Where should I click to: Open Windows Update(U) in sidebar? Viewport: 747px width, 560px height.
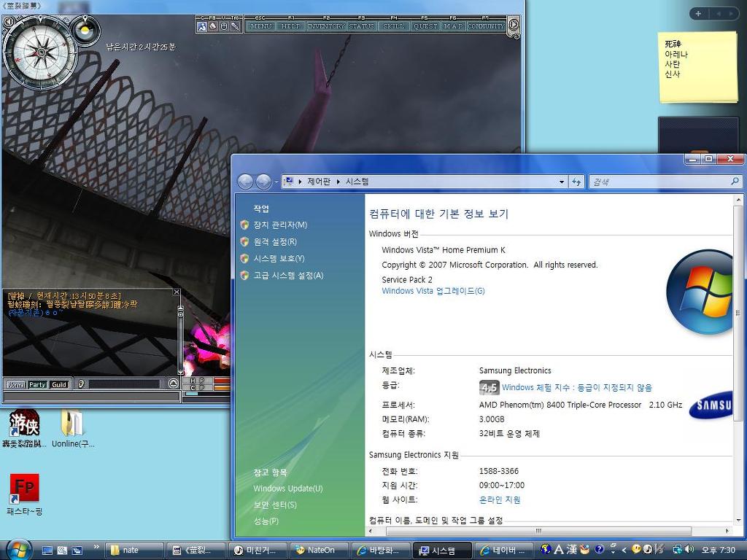pos(287,488)
